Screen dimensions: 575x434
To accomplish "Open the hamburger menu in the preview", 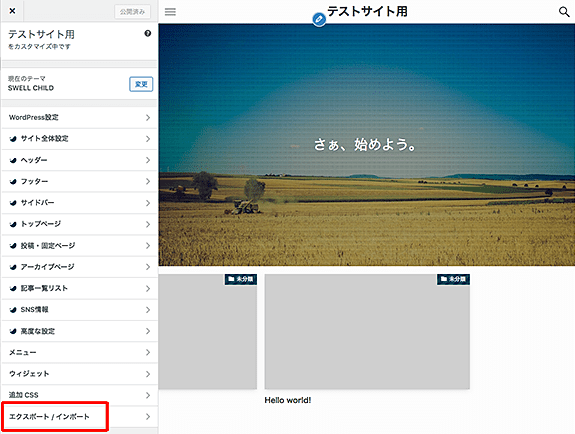I will 170,12.
